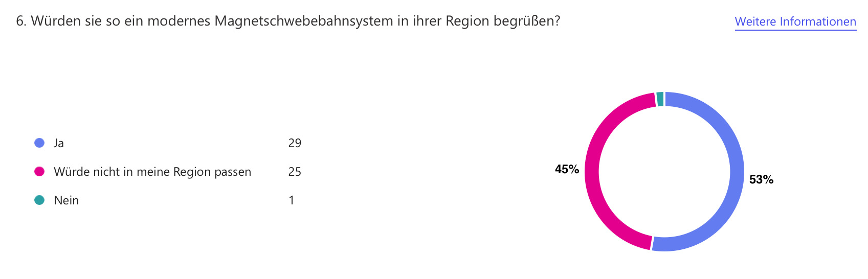Select the Ja legend label
868x279 pixels.
click(59, 143)
